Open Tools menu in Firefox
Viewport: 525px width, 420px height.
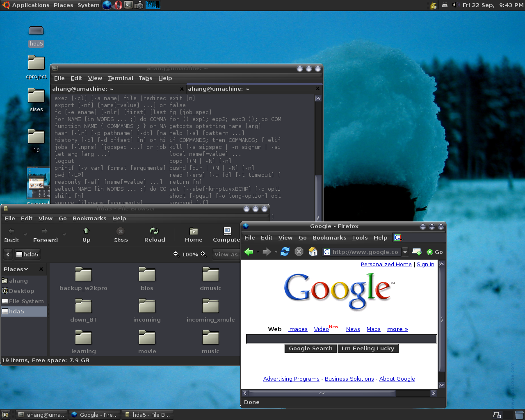tap(360, 237)
